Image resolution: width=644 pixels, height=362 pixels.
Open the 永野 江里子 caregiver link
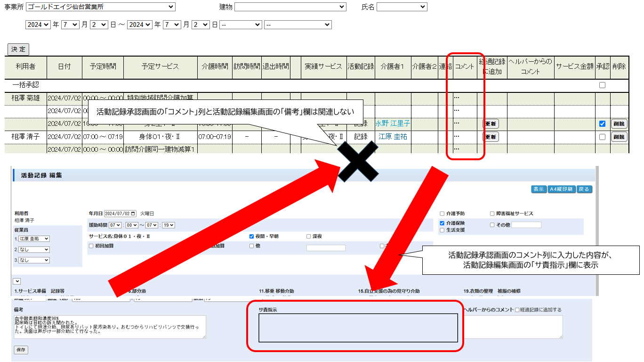[x=392, y=123]
